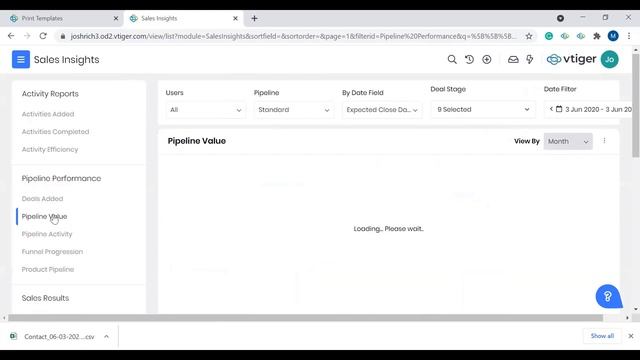Click the quick create plus icon
640x360 pixels.
point(487,60)
